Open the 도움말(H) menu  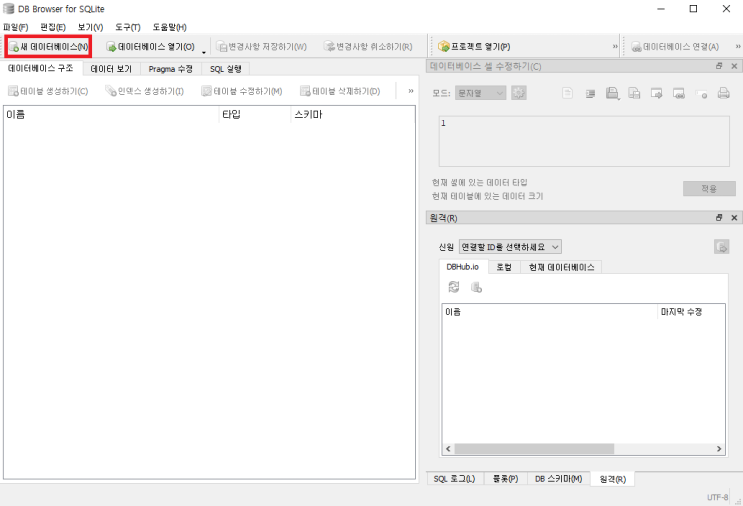click(x=169, y=27)
